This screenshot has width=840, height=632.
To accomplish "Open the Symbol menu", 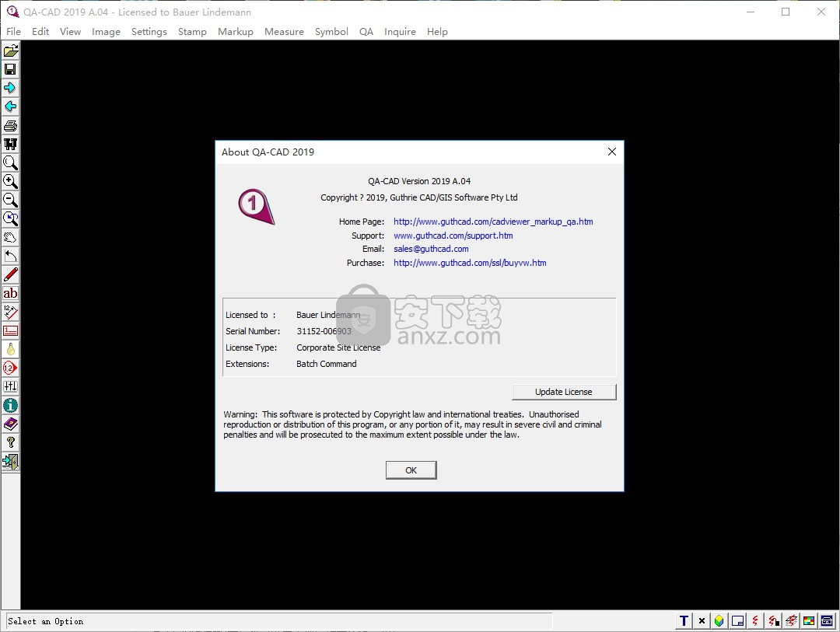I will (331, 32).
